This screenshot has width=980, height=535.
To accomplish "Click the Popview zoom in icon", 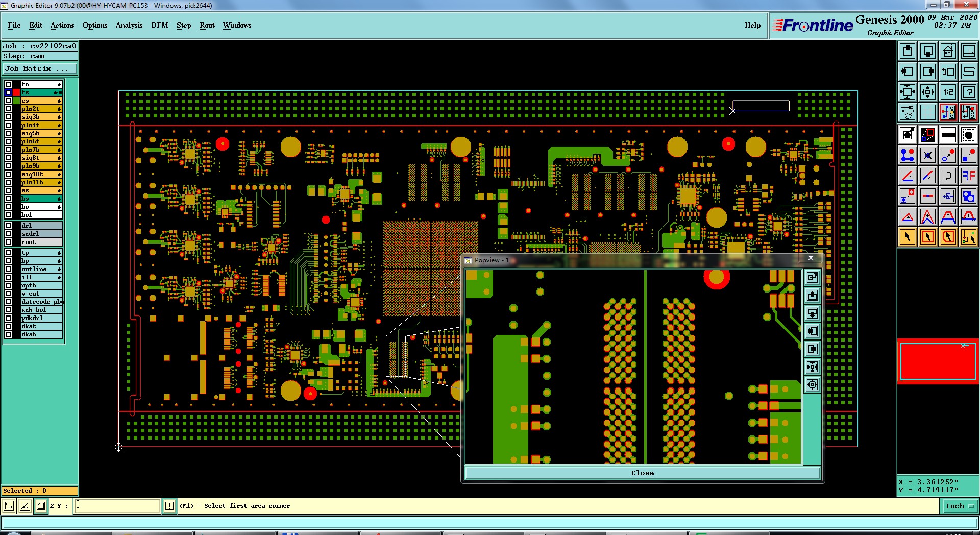I will (812, 367).
